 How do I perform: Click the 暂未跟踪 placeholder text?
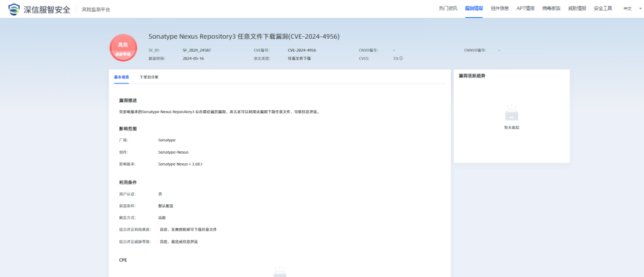point(512,127)
